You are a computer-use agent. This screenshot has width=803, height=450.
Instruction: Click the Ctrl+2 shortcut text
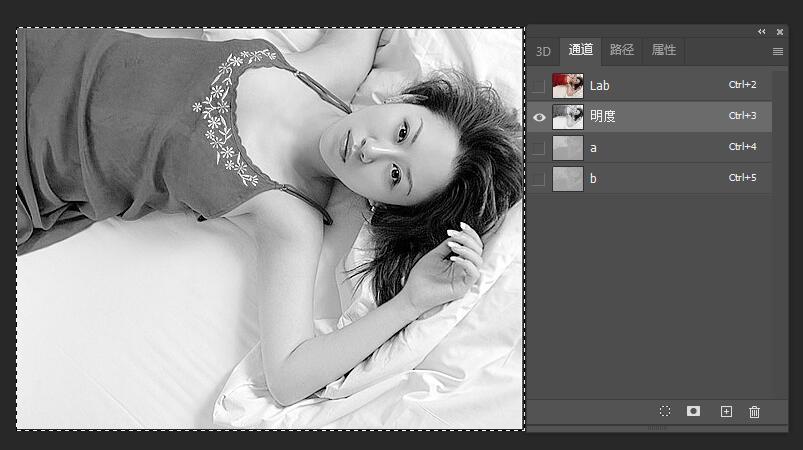(x=743, y=84)
